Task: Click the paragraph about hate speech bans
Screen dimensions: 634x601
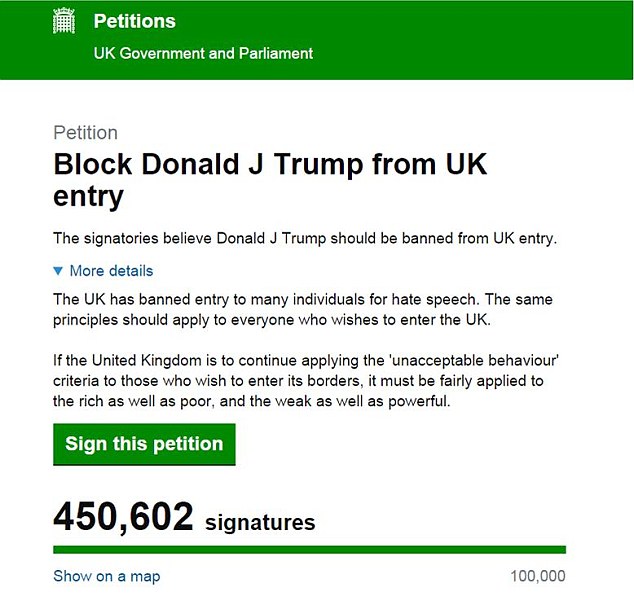Action: [x=302, y=309]
